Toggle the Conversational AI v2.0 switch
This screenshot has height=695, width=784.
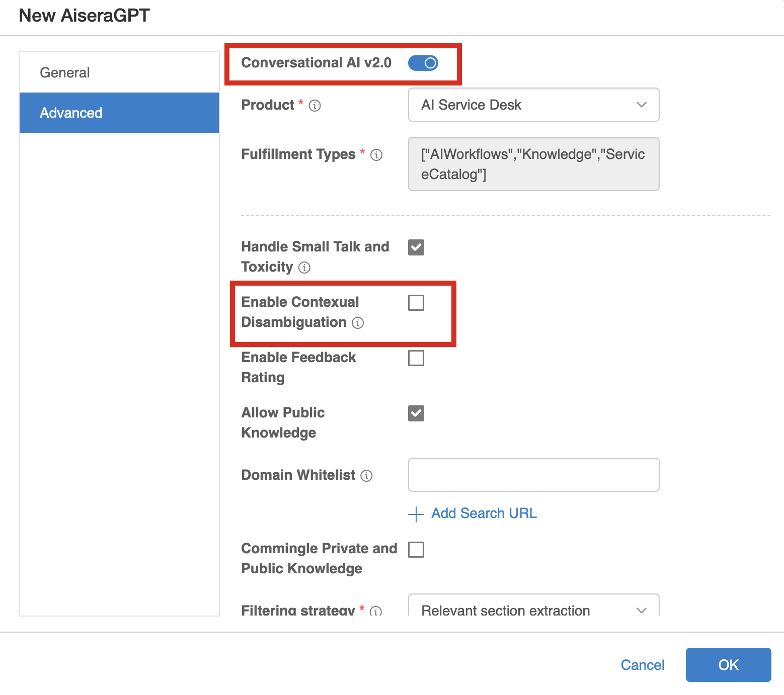click(423, 63)
